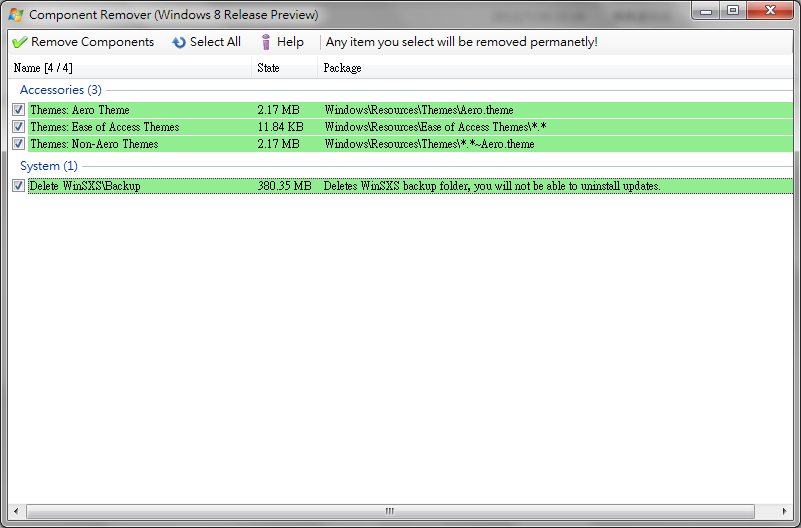Image resolution: width=801 pixels, height=528 pixels.
Task: Uncheck Themes: Non-Aero Themes checkbox
Action: (18, 143)
